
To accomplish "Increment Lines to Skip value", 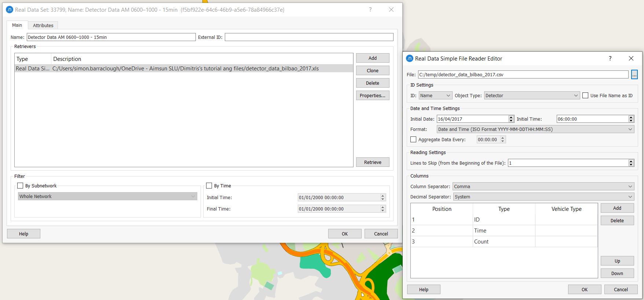I will (631, 161).
